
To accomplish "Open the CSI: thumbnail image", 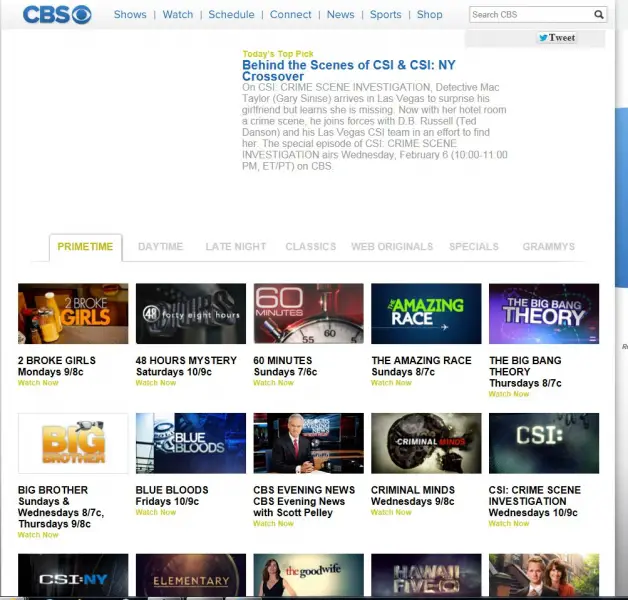I will tap(544, 443).
